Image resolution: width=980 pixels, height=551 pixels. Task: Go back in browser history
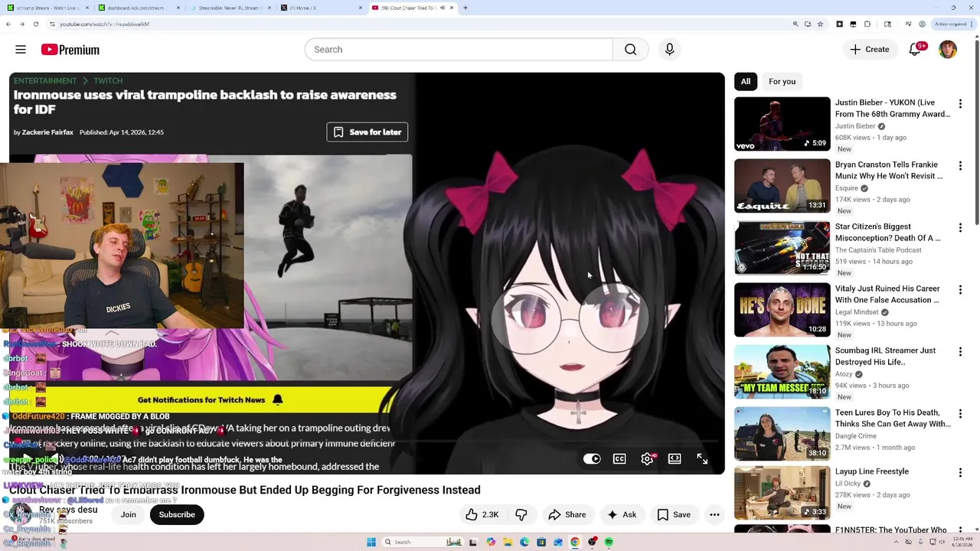pos(8,24)
